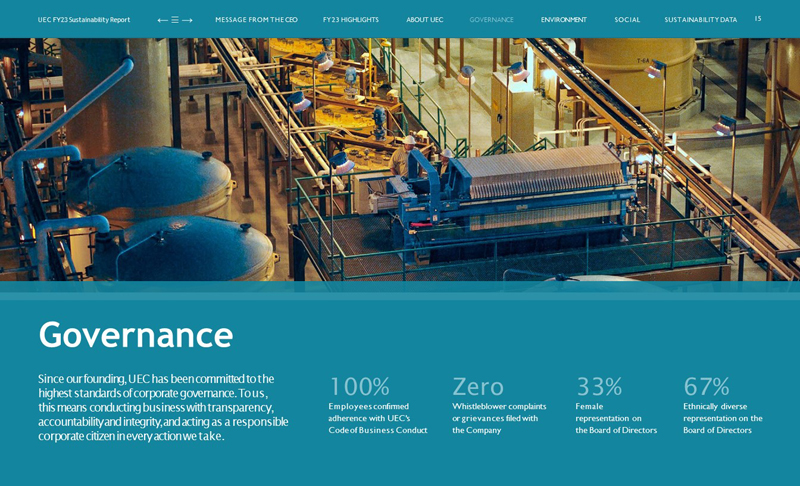800x486 pixels.
Task: Go to FY23 Highlights section
Action: pyautogui.click(x=350, y=20)
